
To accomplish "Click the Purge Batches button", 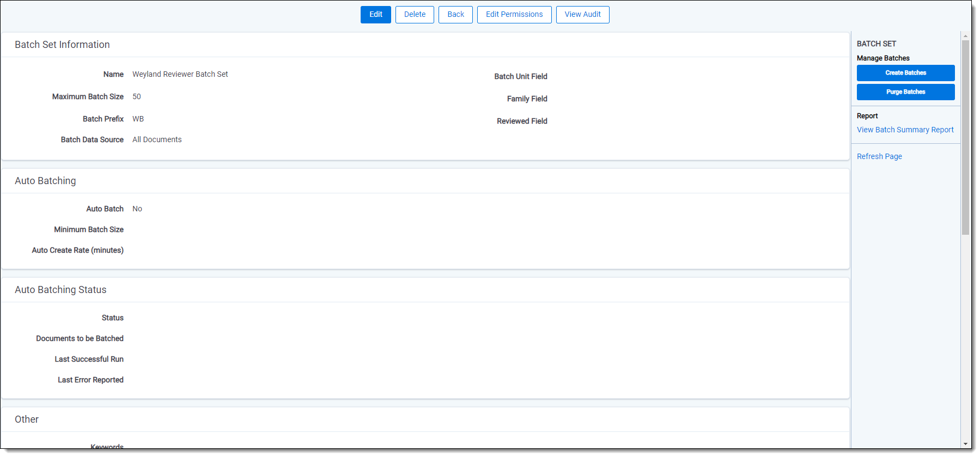I will click(x=905, y=92).
